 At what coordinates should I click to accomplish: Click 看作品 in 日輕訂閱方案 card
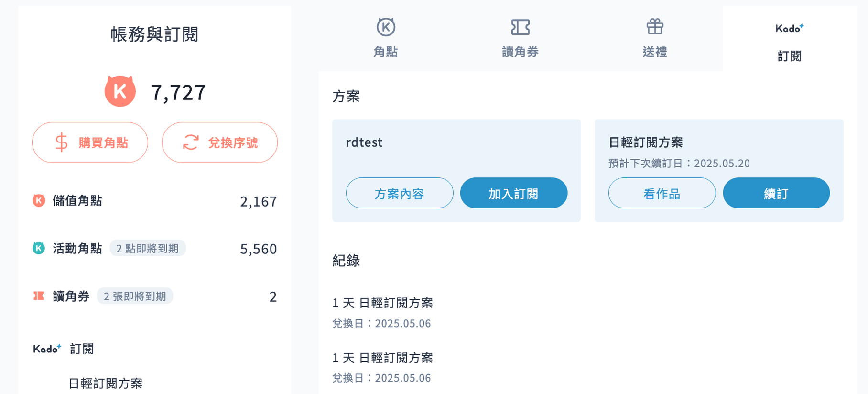662,193
